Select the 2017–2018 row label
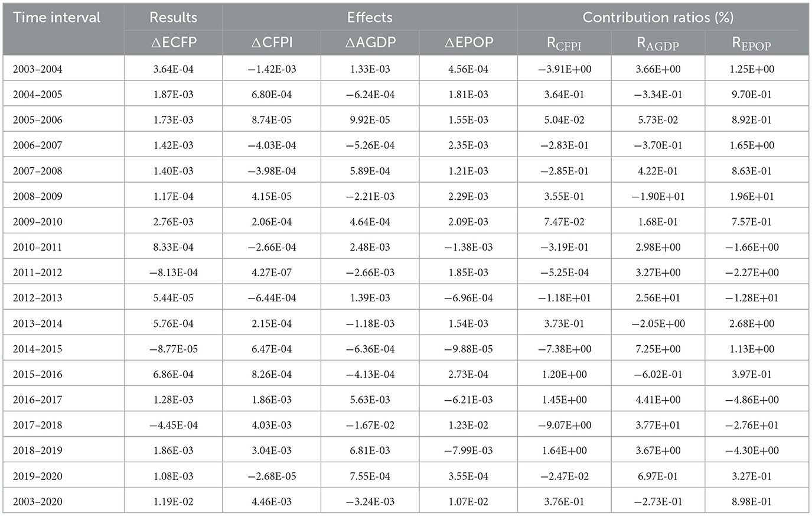This screenshot has width=812, height=516. point(37,425)
